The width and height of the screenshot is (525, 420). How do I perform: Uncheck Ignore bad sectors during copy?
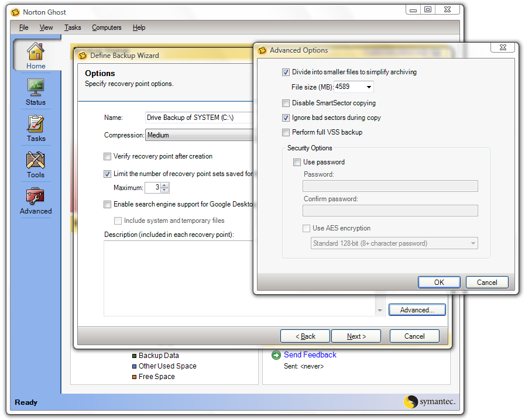pyautogui.click(x=286, y=118)
